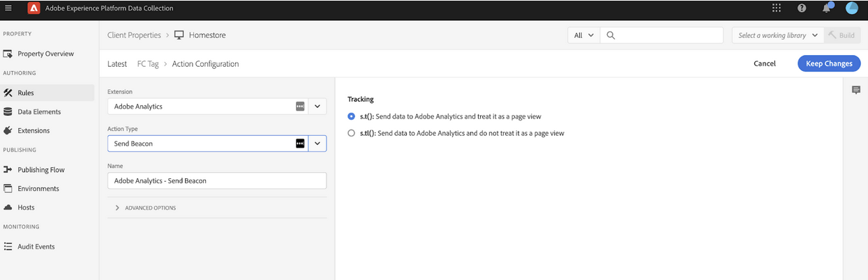Click the Hosts cloud icon
Image resolution: width=868 pixels, height=280 pixels.
click(8, 207)
